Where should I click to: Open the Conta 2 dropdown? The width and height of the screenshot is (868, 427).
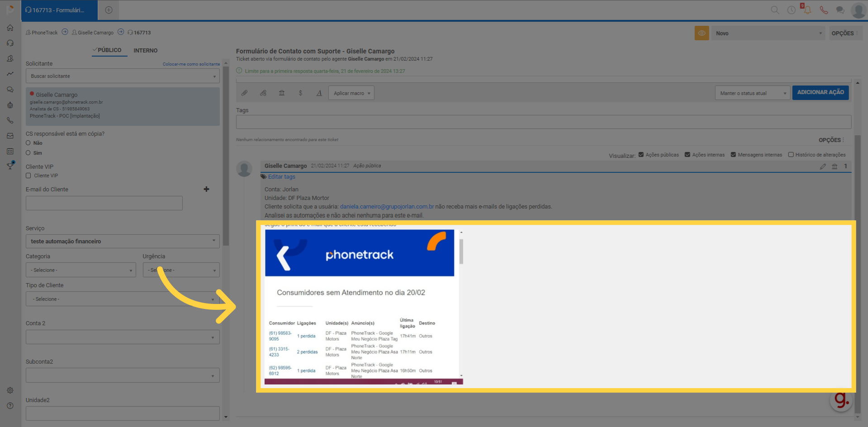(123, 337)
